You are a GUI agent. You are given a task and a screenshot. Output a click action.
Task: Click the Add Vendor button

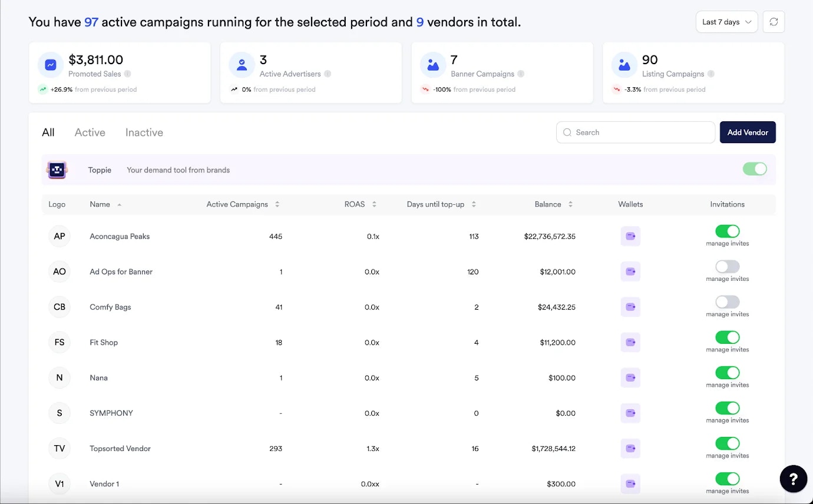pos(747,132)
